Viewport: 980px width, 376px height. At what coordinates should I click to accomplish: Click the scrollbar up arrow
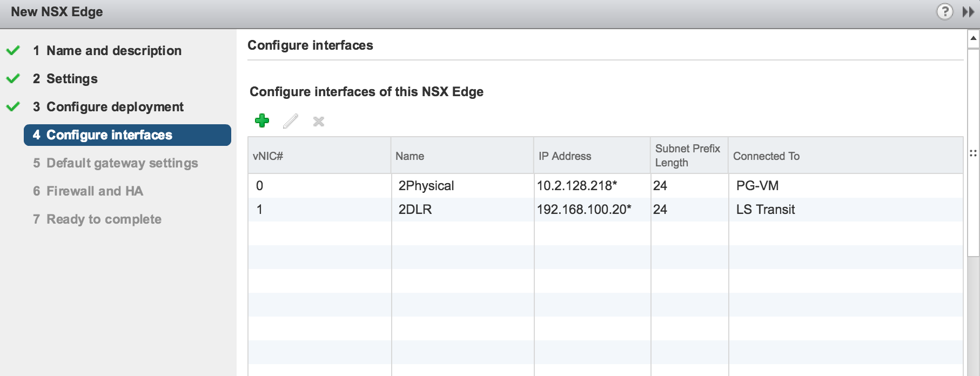pyautogui.click(x=973, y=38)
